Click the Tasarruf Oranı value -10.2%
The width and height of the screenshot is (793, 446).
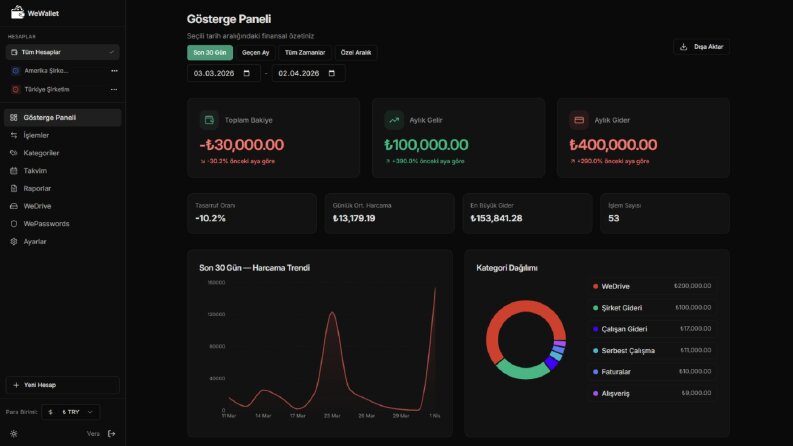pyautogui.click(x=210, y=218)
